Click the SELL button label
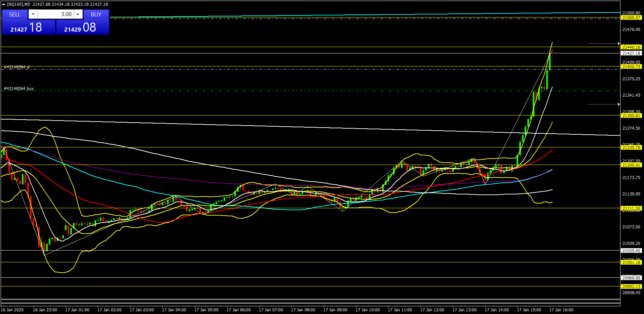This screenshot has height=314, width=644. click(15, 14)
